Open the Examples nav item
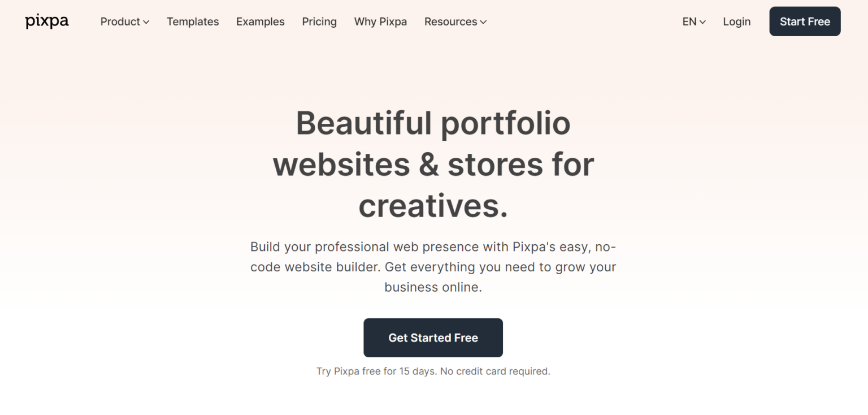The height and width of the screenshot is (415, 868). [261, 21]
